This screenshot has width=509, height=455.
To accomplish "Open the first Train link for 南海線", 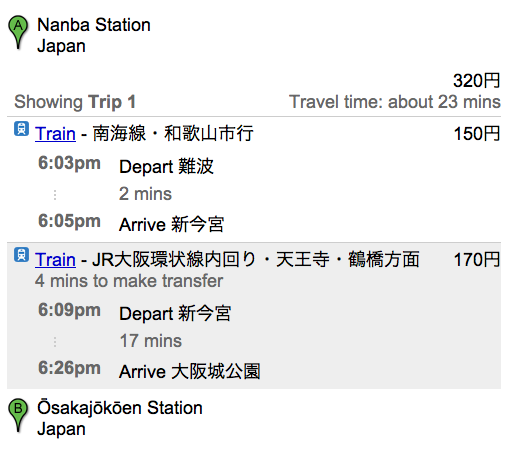I will coord(55,134).
